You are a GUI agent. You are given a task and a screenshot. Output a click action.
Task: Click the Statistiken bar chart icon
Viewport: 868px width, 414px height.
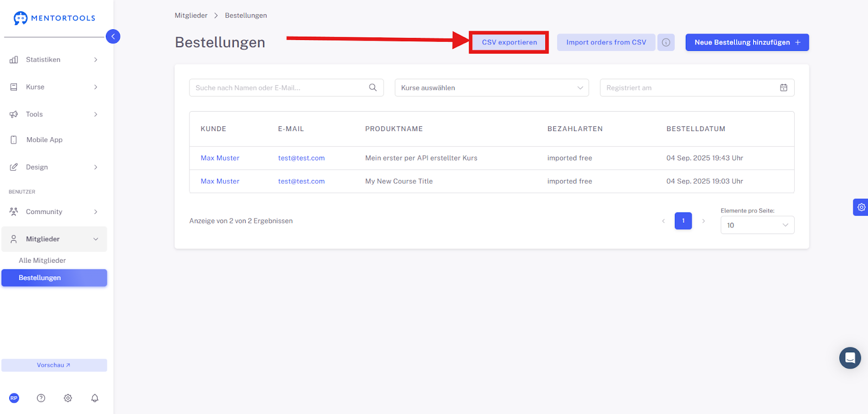pos(14,60)
